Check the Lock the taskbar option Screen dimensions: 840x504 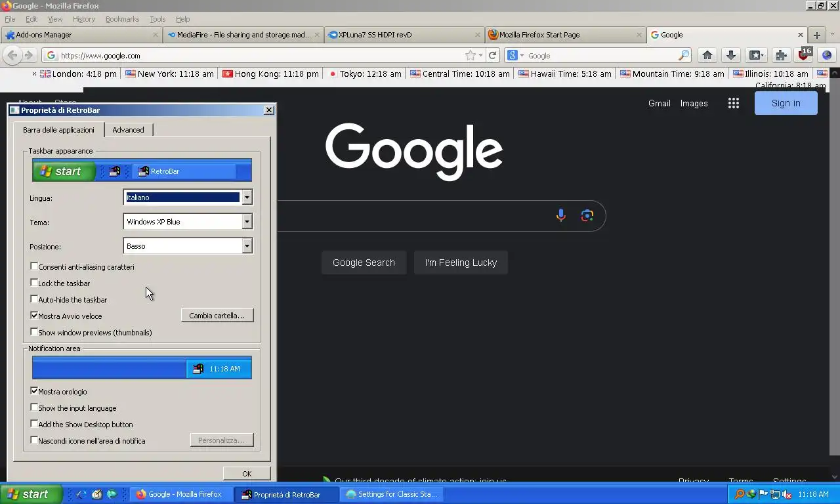(34, 283)
